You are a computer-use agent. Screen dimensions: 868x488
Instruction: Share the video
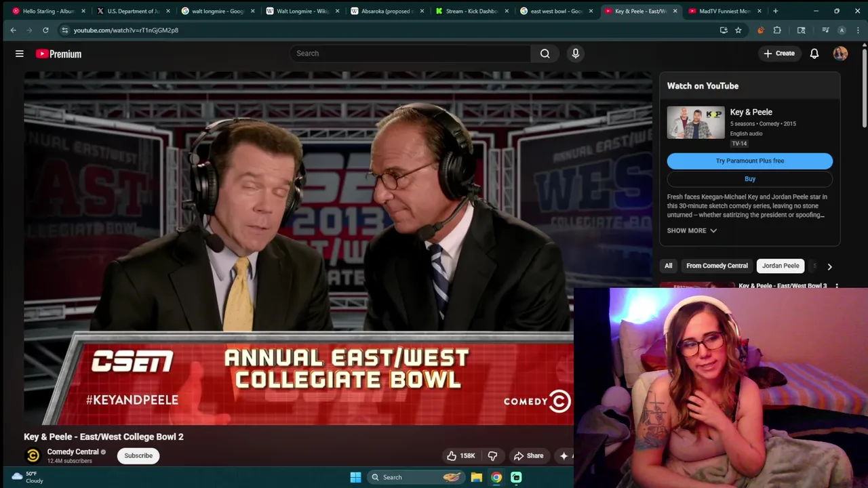coord(528,455)
